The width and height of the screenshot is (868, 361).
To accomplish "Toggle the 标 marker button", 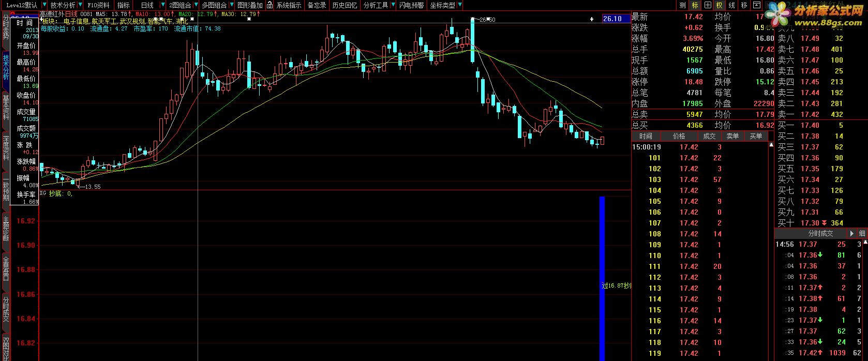I will 695,5.
